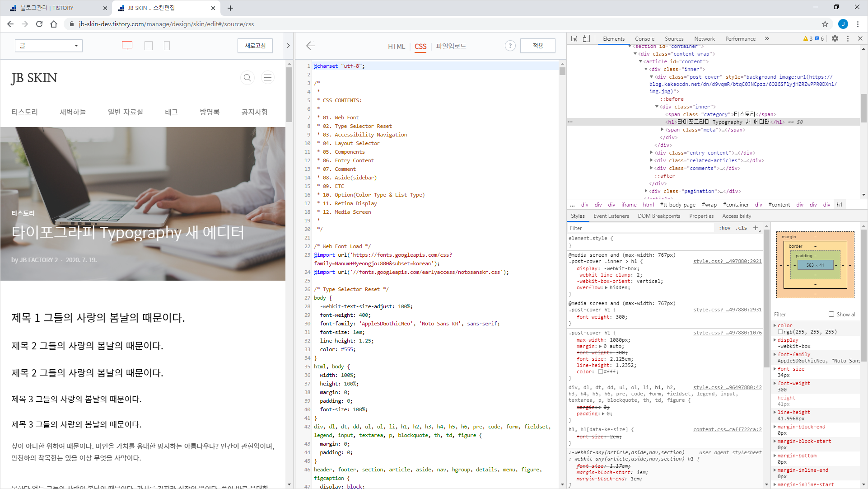Click #fff color swatch in styles
Image resolution: width=868 pixels, height=489 pixels.
pyautogui.click(x=601, y=371)
